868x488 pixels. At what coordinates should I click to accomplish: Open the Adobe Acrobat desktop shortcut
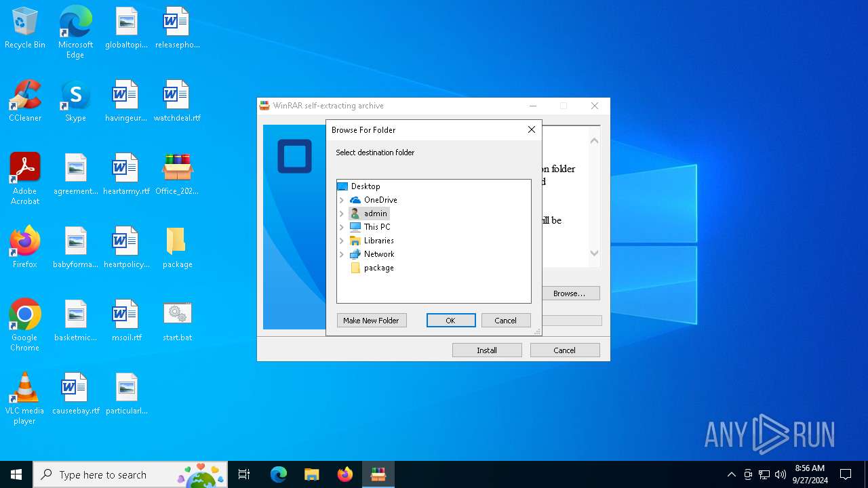[x=25, y=179]
